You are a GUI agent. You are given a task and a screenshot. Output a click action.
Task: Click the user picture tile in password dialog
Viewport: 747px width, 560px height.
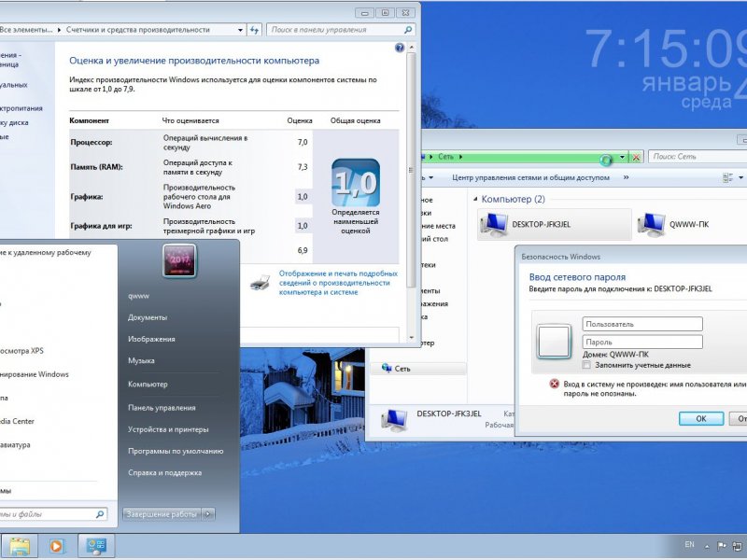coord(554,342)
